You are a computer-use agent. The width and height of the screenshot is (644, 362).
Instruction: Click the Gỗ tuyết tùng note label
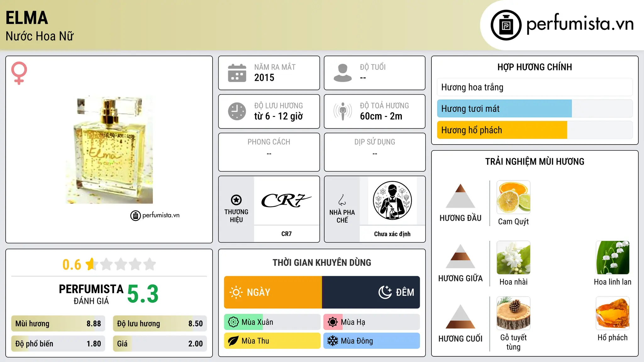tap(514, 342)
